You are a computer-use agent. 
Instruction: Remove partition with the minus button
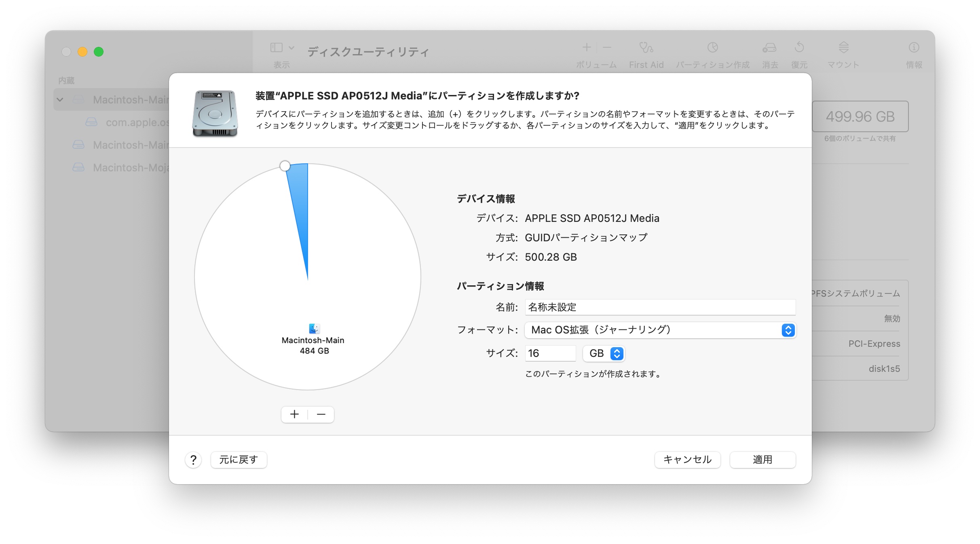(321, 414)
